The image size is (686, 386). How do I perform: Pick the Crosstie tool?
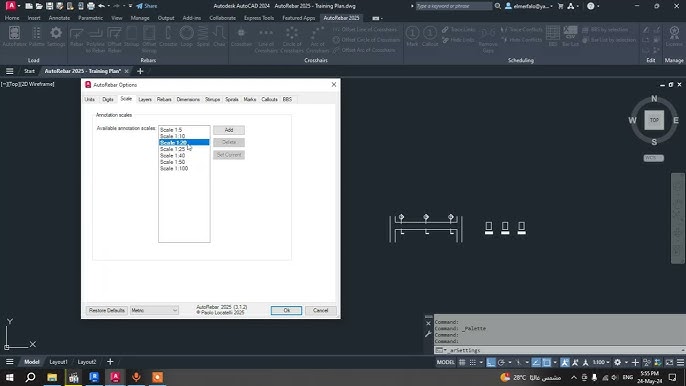(x=168, y=36)
